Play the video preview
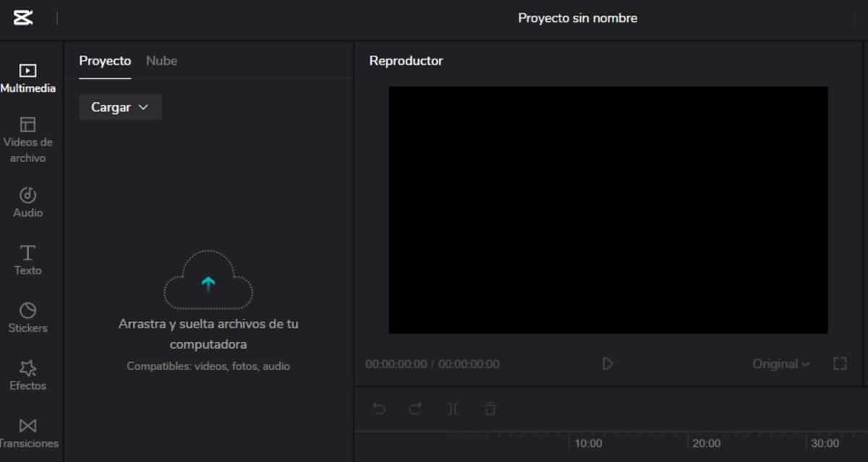The height and width of the screenshot is (462, 868). click(608, 364)
